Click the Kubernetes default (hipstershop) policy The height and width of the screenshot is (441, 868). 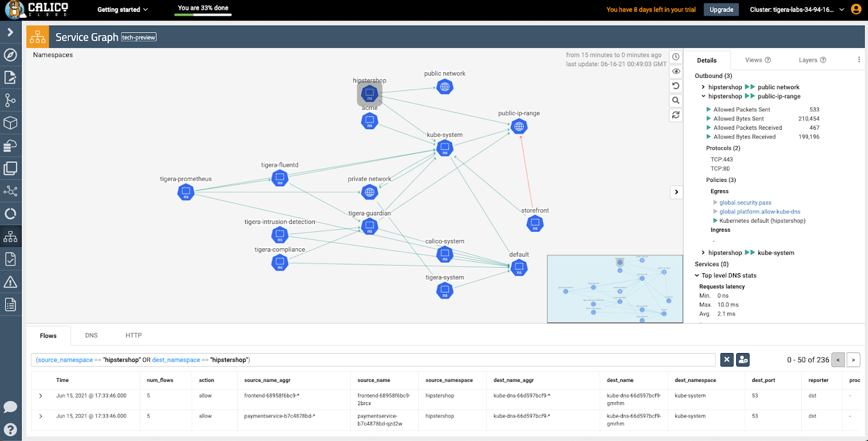click(x=762, y=220)
